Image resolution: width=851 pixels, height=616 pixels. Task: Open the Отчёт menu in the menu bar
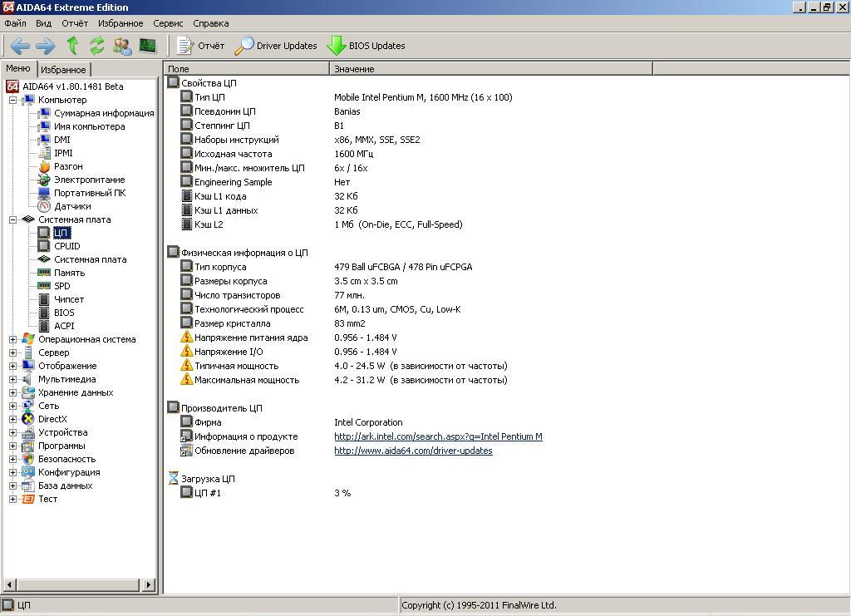(74, 23)
